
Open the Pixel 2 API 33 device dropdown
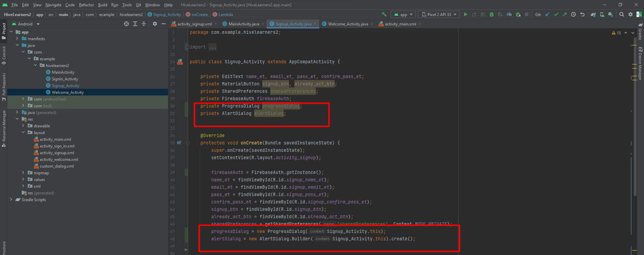439,15
